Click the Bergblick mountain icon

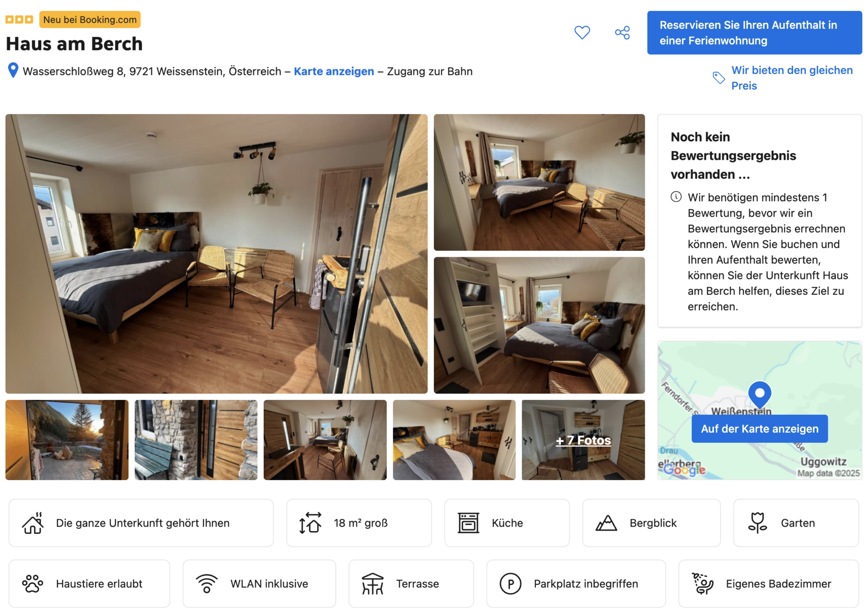click(606, 523)
